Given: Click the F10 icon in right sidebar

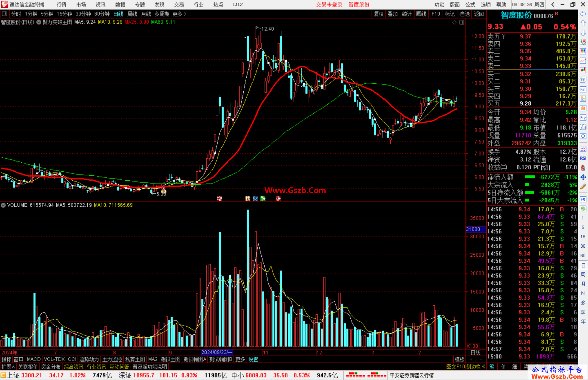Looking at the screenshot, I should tap(583, 89).
